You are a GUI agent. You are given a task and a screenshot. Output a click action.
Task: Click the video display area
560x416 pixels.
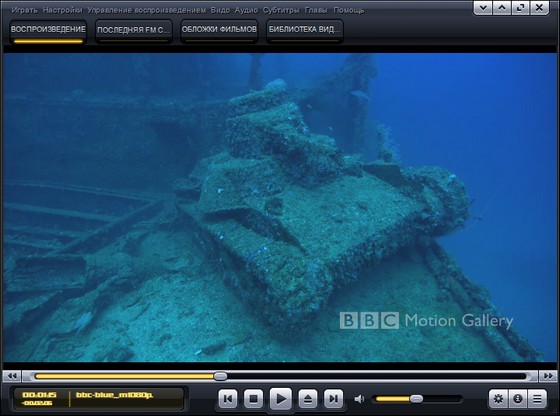(280, 207)
